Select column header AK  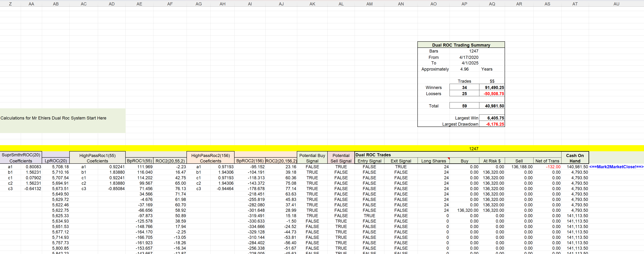click(x=312, y=4)
